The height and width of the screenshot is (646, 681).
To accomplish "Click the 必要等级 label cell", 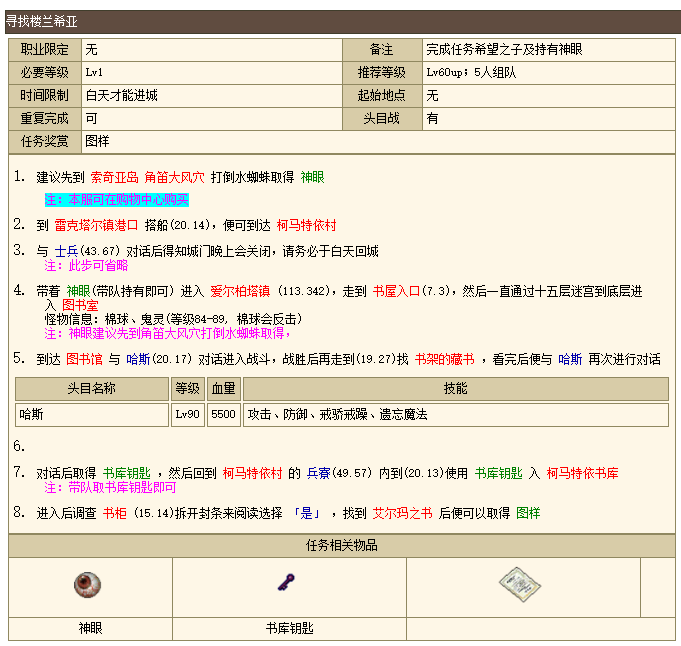I will tap(45, 72).
